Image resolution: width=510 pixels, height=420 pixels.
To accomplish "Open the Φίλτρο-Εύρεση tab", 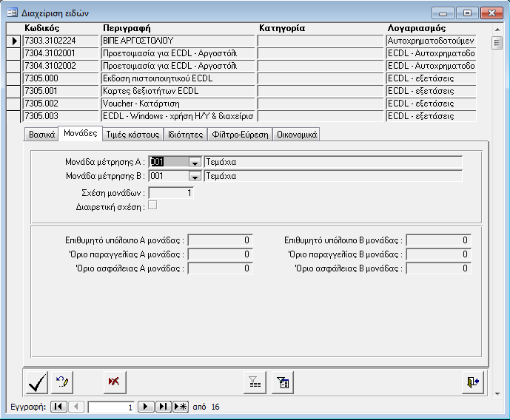I will pos(241,135).
